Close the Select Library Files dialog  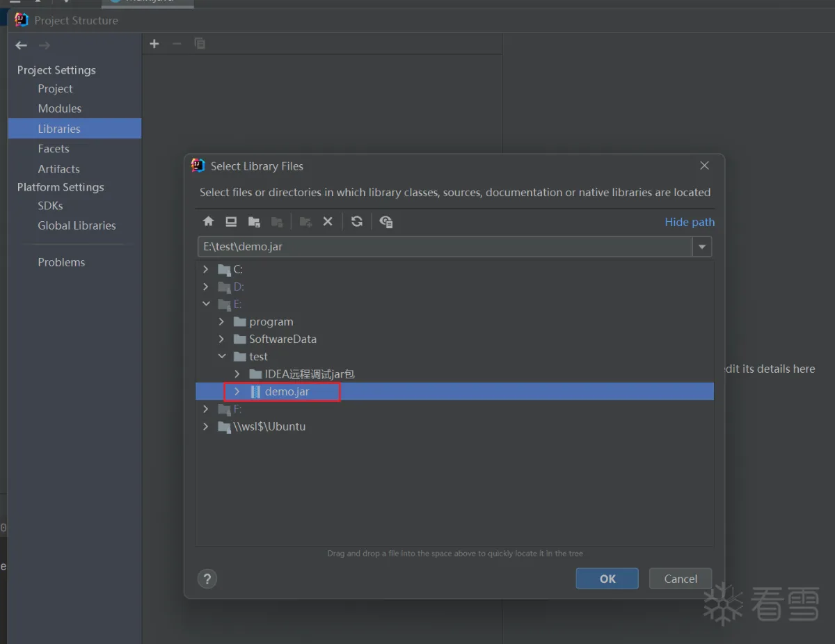[704, 166]
